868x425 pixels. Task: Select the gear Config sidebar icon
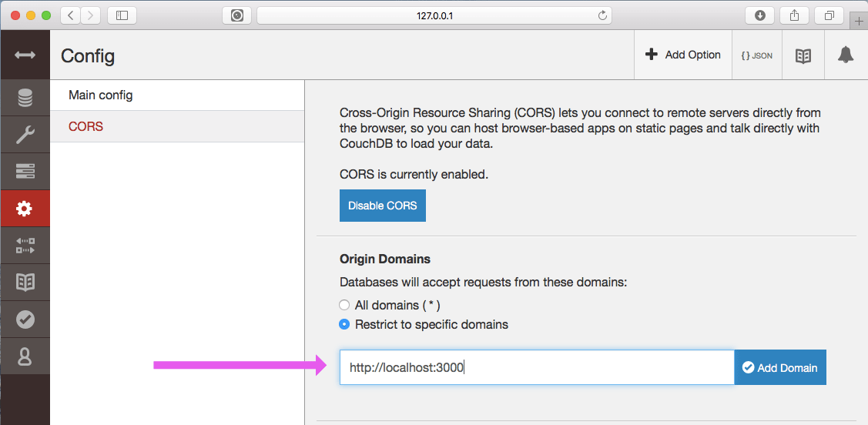(x=25, y=209)
